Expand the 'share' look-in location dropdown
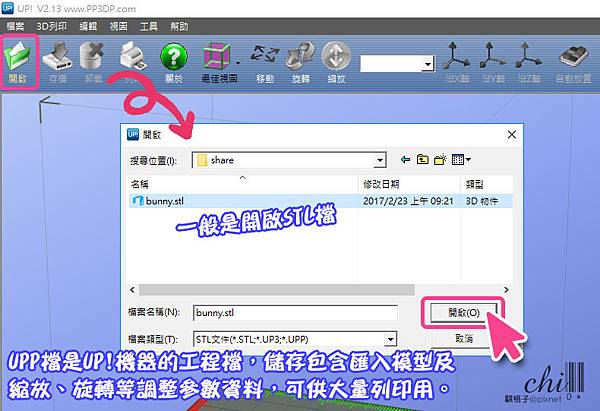600x411 pixels. pos(380,160)
